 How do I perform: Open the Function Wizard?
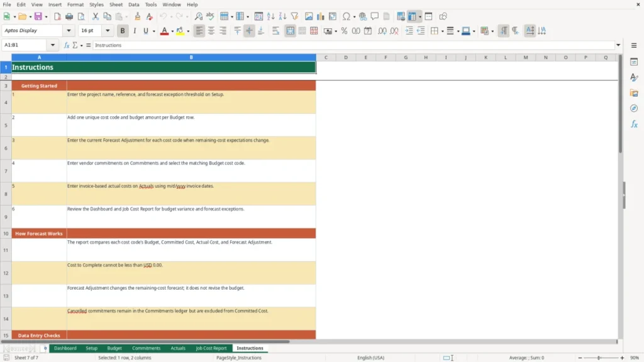(x=67, y=45)
